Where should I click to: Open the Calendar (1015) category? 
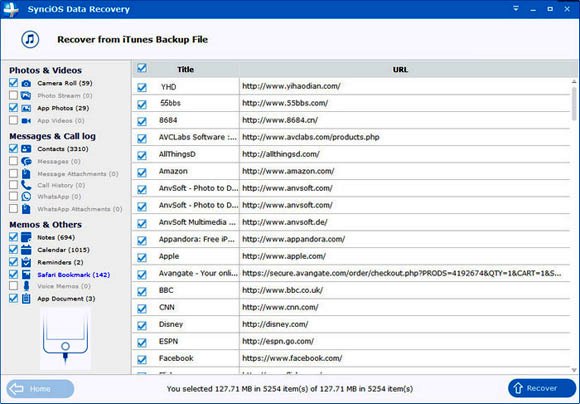(x=63, y=250)
